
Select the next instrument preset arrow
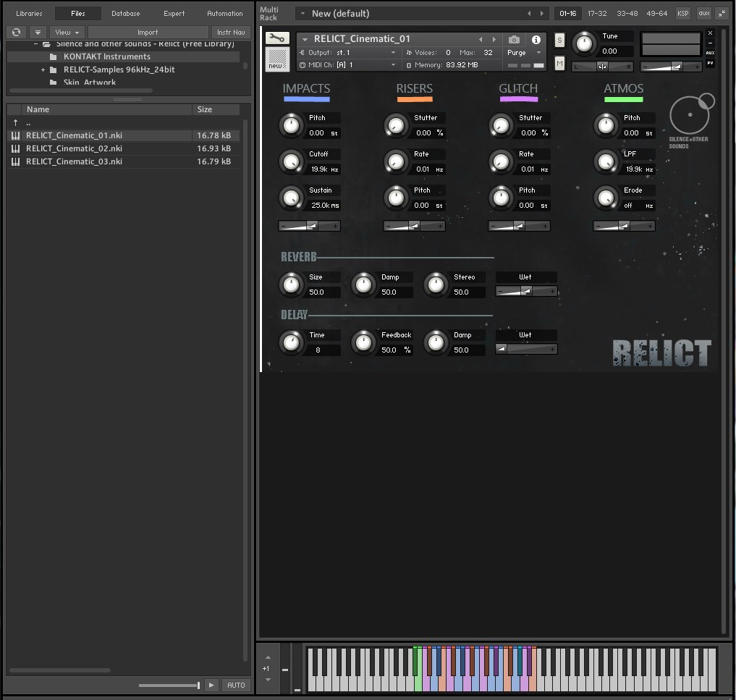coord(494,40)
